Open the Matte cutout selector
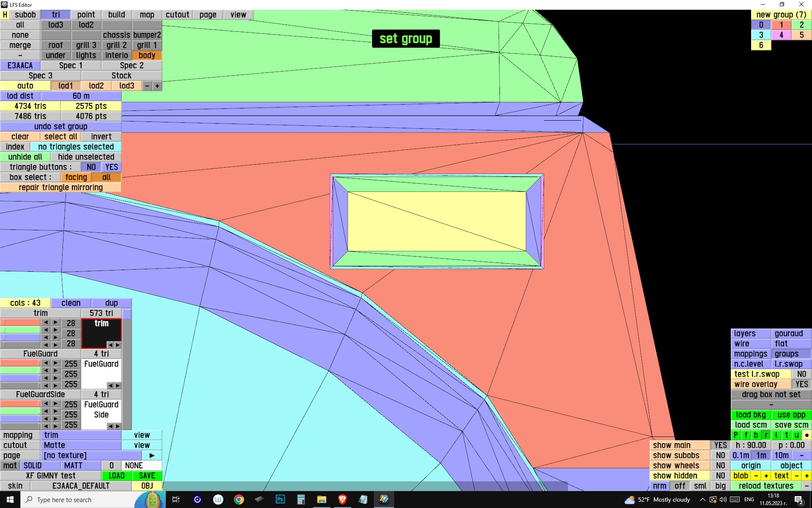Image resolution: width=812 pixels, height=508 pixels. coord(81,445)
